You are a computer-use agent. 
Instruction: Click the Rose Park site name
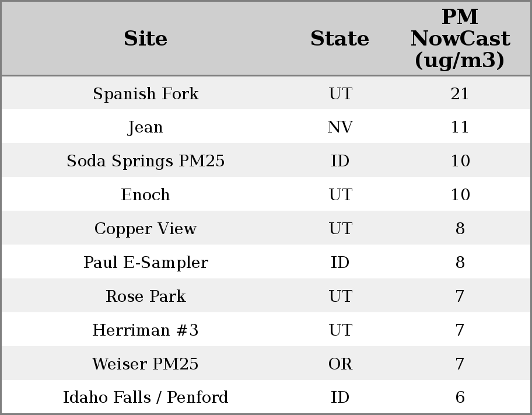point(146,297)
